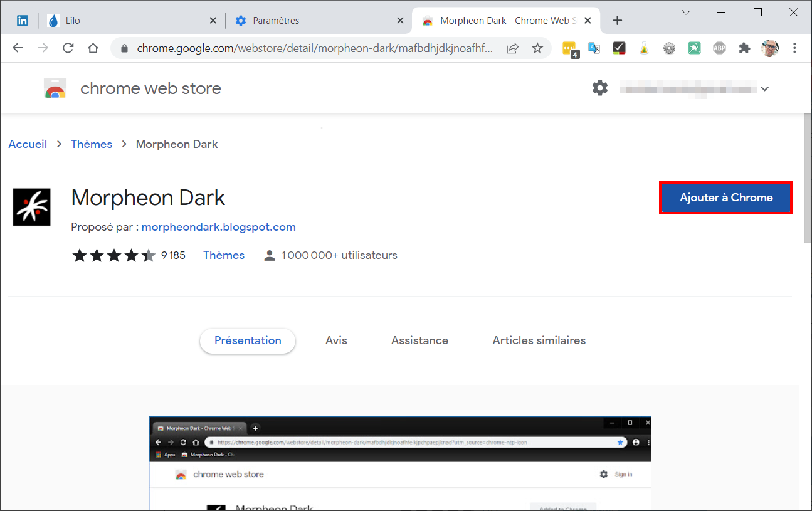Close the Paramètres tab
Viewport: 812px width, 511px height.
tap(400, 21)
